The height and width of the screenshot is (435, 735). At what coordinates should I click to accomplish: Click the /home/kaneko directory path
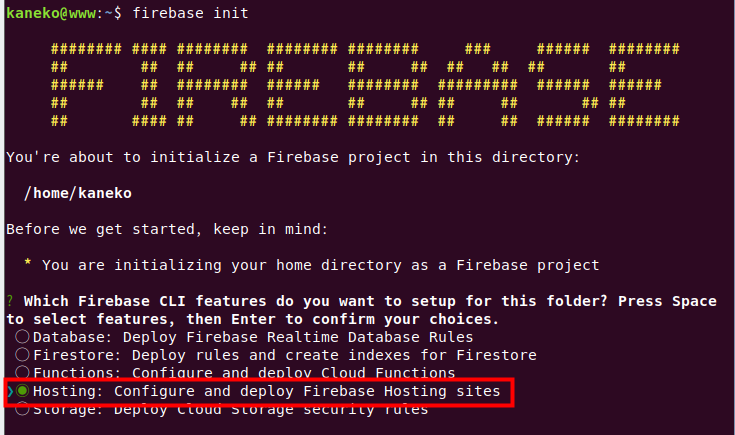78,193
